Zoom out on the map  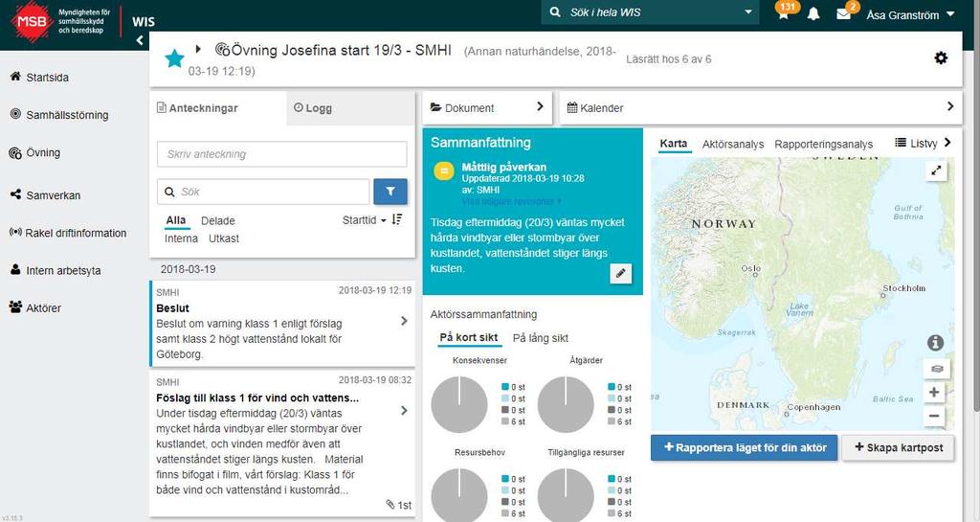[x=934, y=416]
